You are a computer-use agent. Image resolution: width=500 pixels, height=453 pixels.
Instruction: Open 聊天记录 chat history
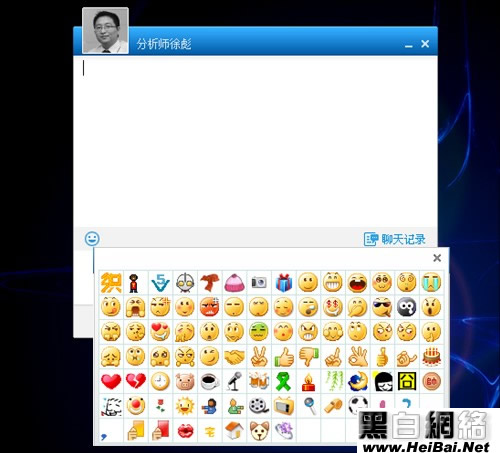coord(395,239)
